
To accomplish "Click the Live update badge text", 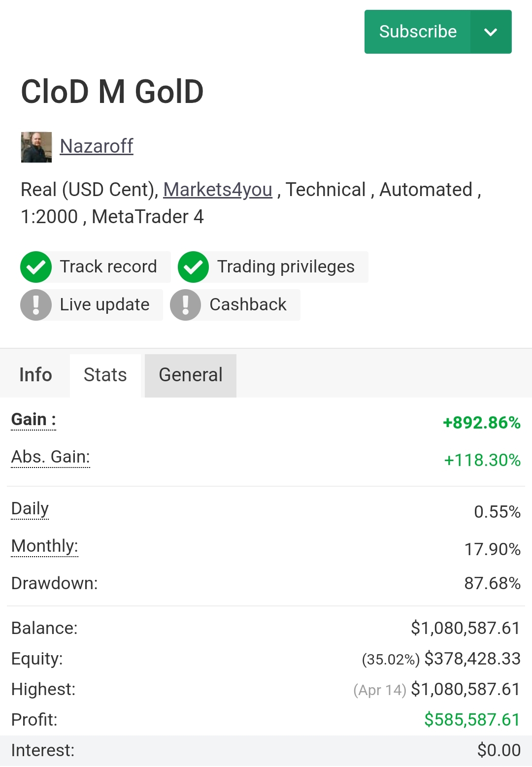I will click(x=104, y=305).
